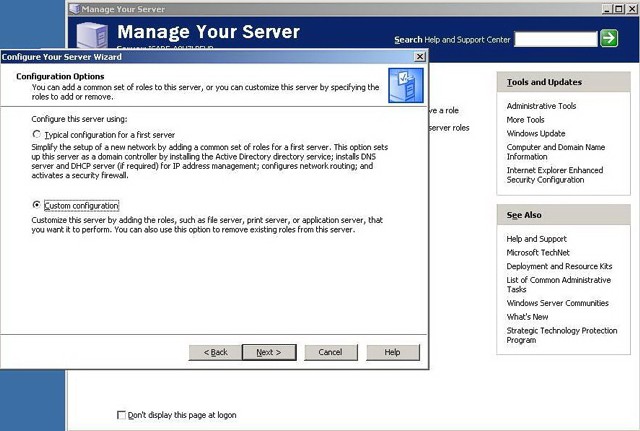Select Typical configuration for a first server

click(37, 134)
